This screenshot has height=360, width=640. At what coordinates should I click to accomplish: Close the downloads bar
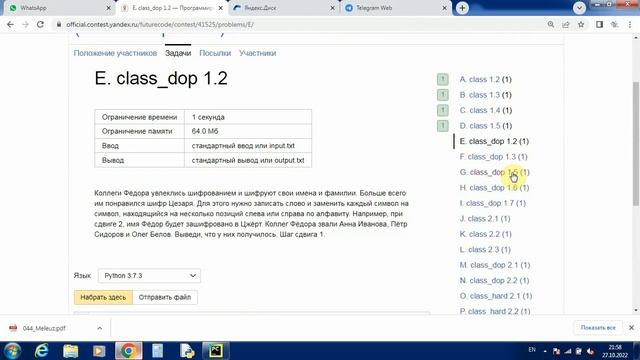click(631, 328)
